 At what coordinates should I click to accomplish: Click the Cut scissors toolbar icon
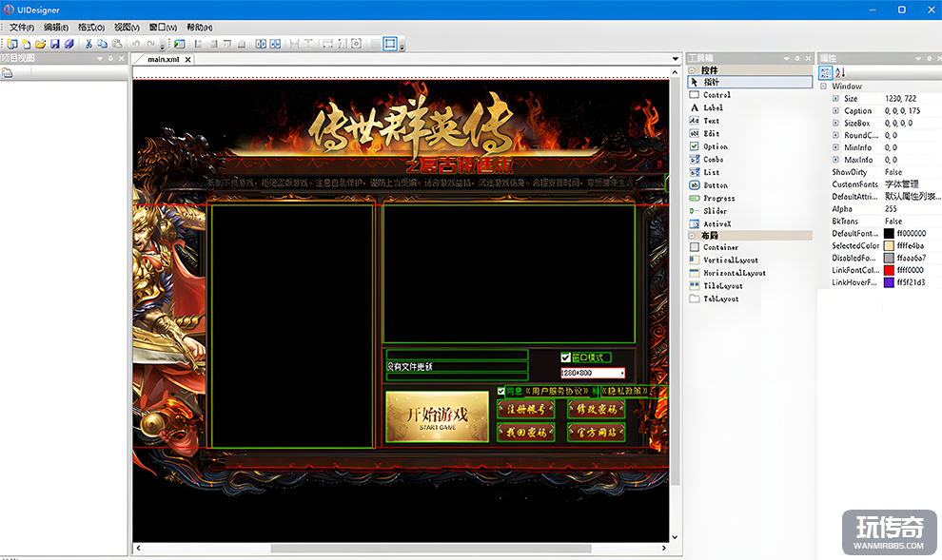tap(88, 44)
